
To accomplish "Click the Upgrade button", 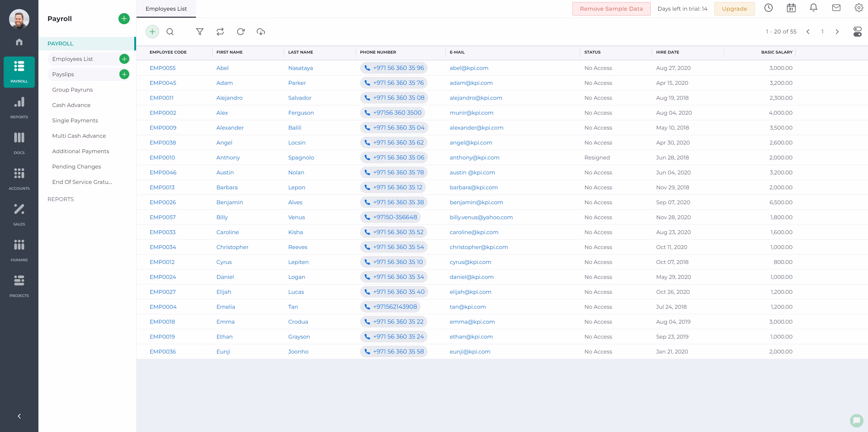I will click(x=734, y=9).
